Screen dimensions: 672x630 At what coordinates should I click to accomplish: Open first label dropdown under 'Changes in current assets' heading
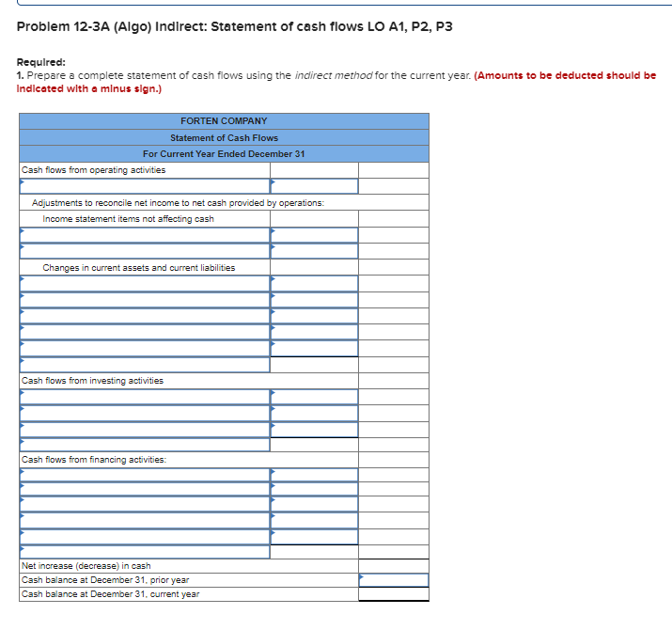[145, 283]
